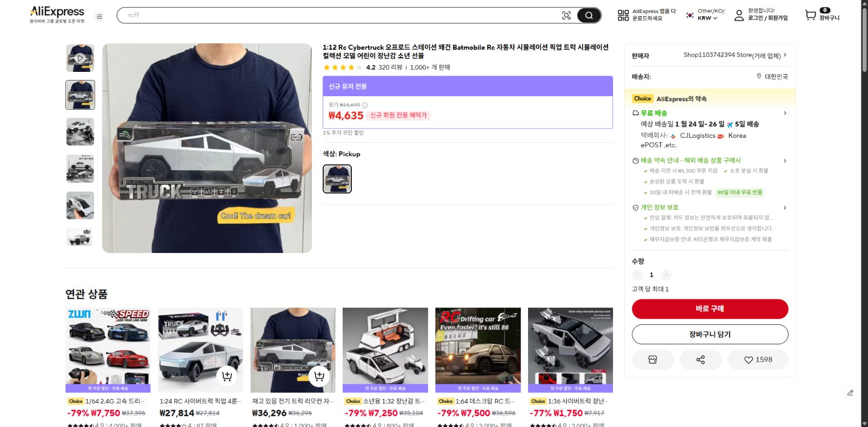Click the black search magnifier button
Screen dimensions: 868x427
(x=589, y=16)
